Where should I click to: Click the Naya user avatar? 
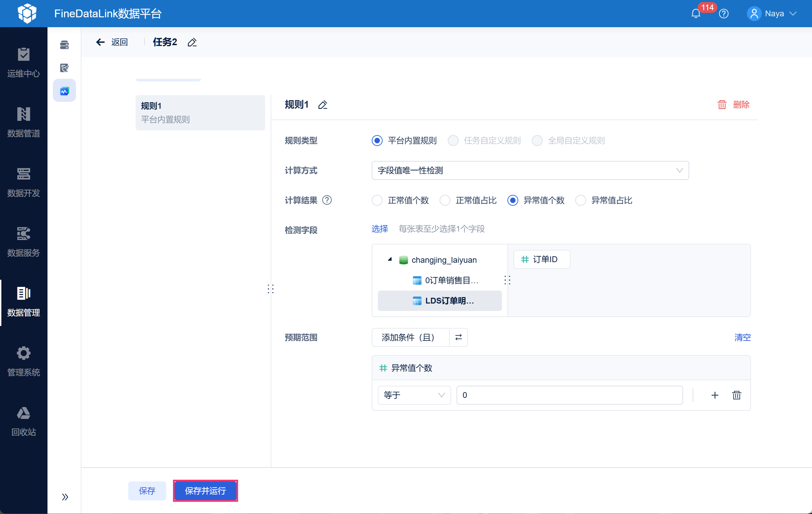[x=754, y=14]
